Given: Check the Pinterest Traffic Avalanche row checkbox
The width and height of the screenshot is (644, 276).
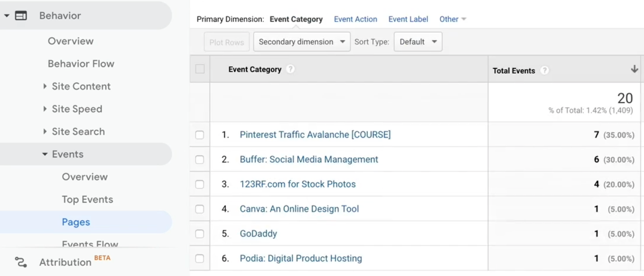Looking at the screenshot, I should tap(200, 135).
